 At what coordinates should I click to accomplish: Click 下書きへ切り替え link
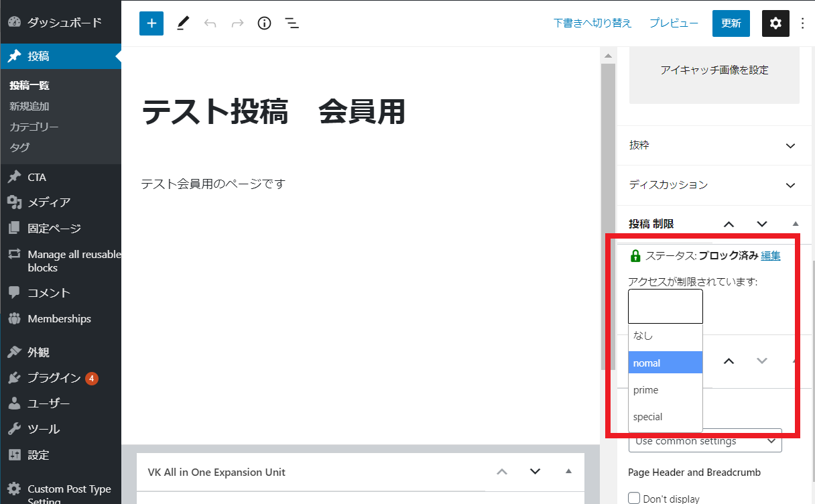point(592,23)
